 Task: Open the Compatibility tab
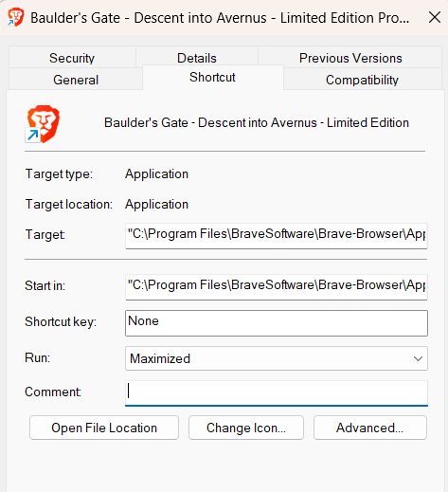362,80
